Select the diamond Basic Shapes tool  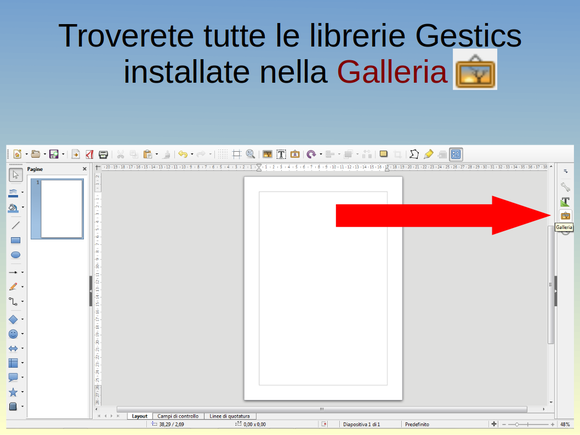tap(13, 319)
